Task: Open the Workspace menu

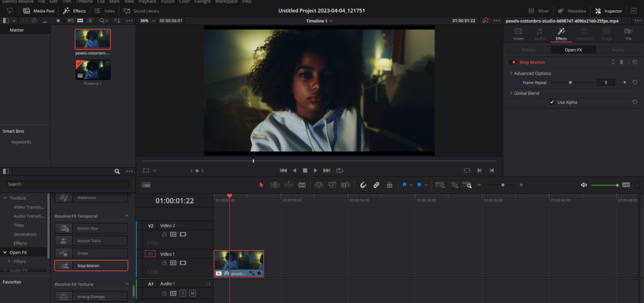Action: pos(226,2)
